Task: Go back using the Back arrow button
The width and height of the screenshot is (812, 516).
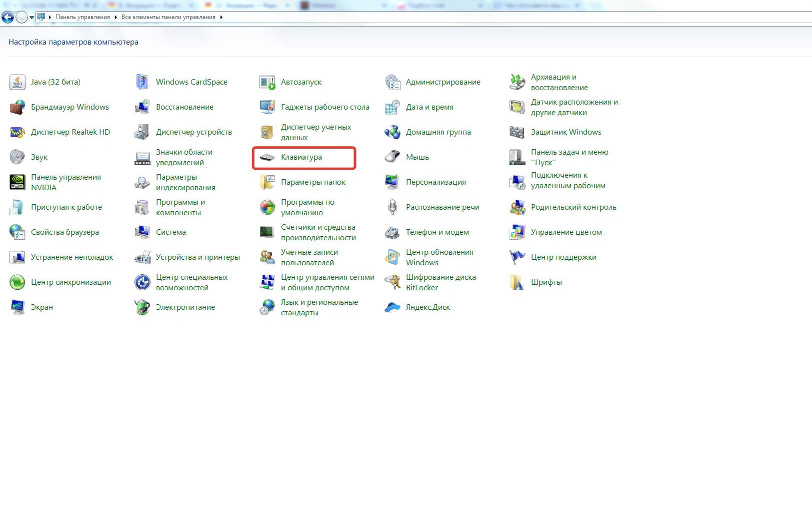Action: tap(7, 18)
